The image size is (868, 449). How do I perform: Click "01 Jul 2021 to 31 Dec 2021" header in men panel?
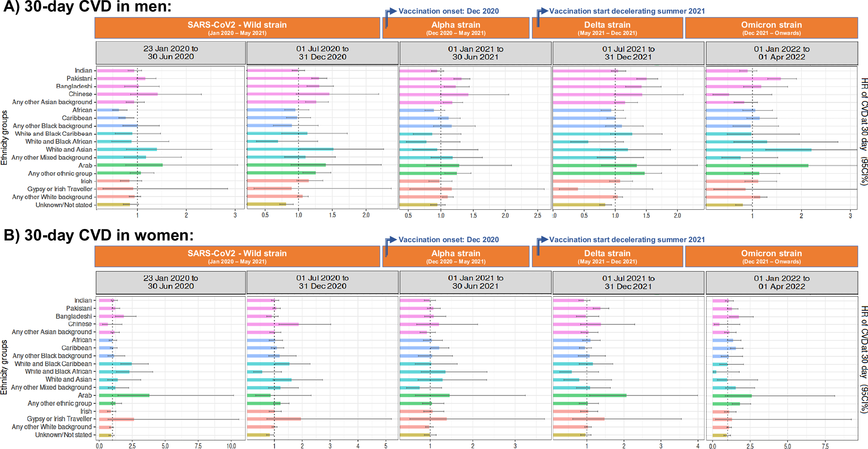[x=628, y=53]
